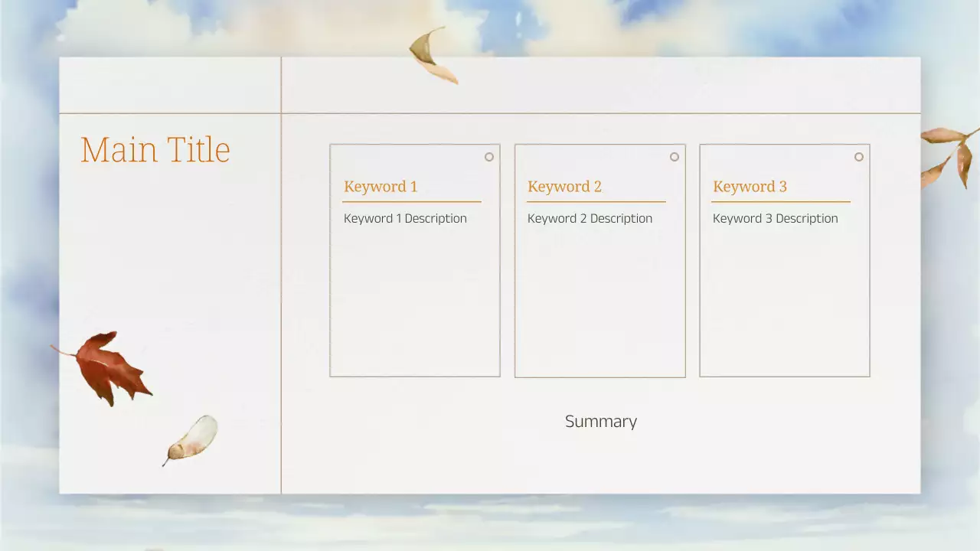Select the Keyword 2 Description text

pos(590,218)
